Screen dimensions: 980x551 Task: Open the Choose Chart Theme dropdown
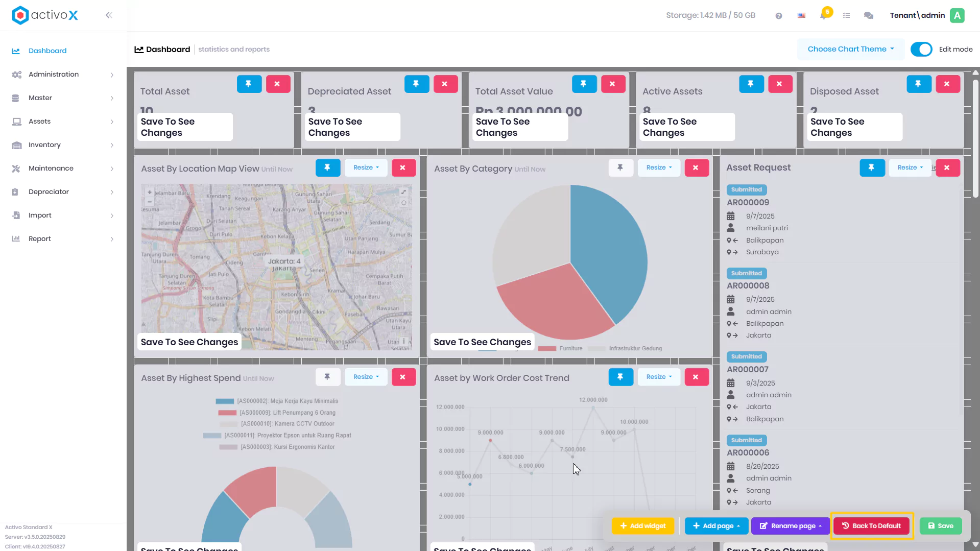pyautogui.click(x=850, y=49)
